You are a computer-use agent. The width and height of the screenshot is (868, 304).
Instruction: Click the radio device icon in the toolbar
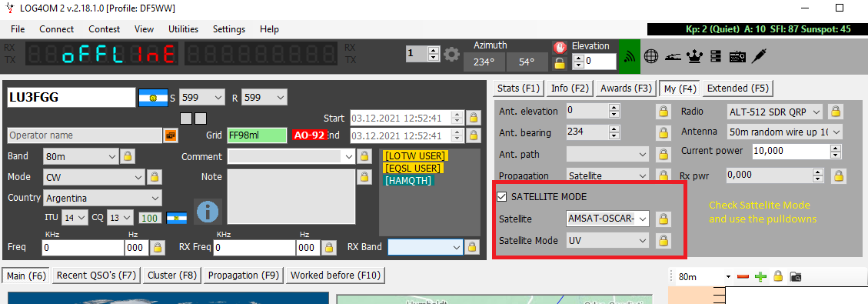tap(738, 56)
